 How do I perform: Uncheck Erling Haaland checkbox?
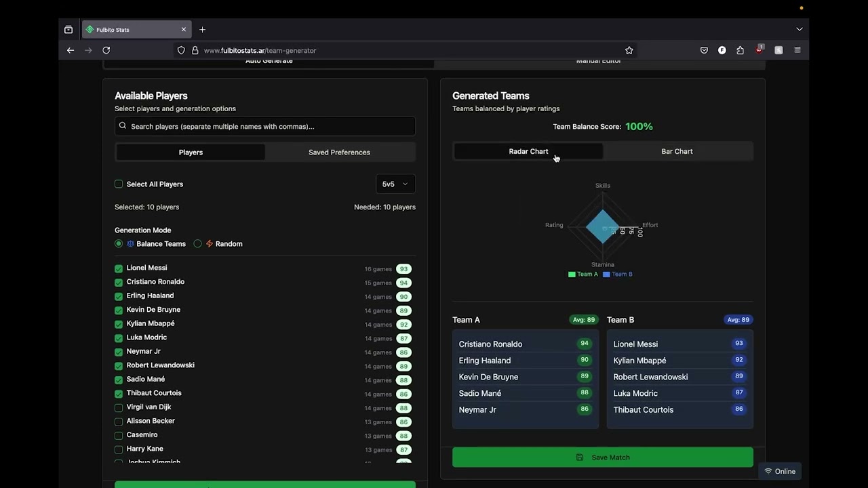(x=119, y=296)
